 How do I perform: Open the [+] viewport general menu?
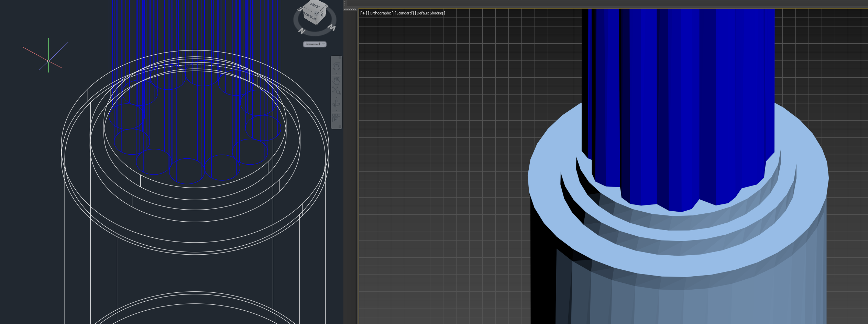(363, 13)
